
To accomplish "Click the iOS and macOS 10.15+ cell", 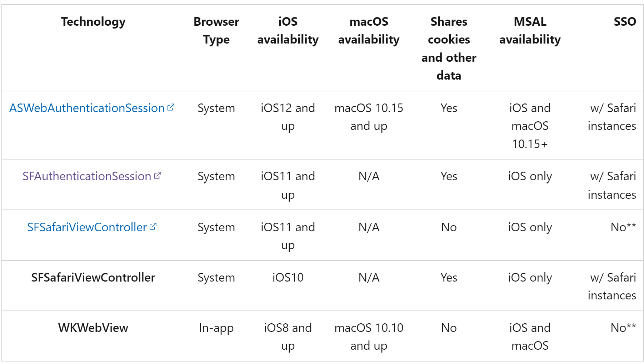I will 530,126.
